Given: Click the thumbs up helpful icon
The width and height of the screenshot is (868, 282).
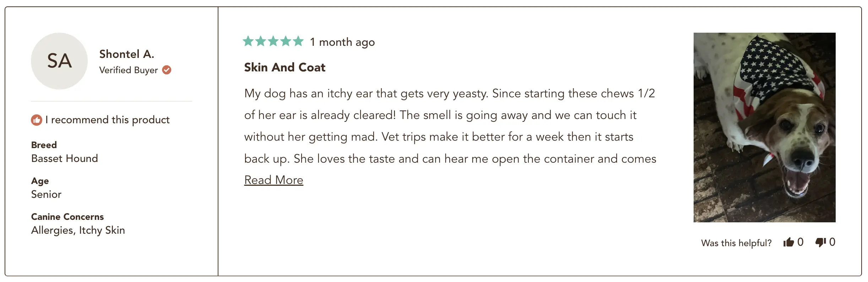Looking at the screenshot, I should pos(788,242).
